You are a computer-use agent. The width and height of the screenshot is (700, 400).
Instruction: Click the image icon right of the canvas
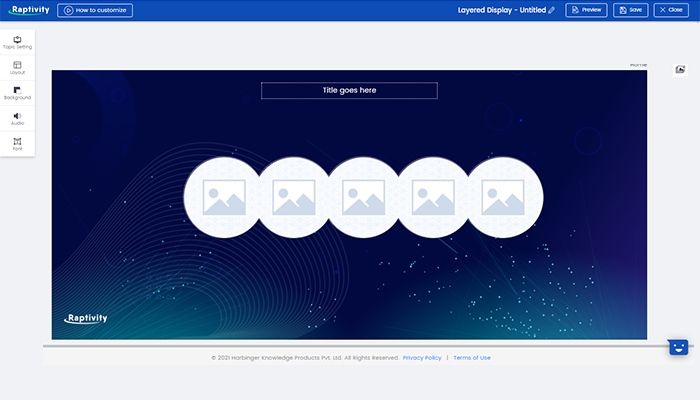[x=680, y=69]
